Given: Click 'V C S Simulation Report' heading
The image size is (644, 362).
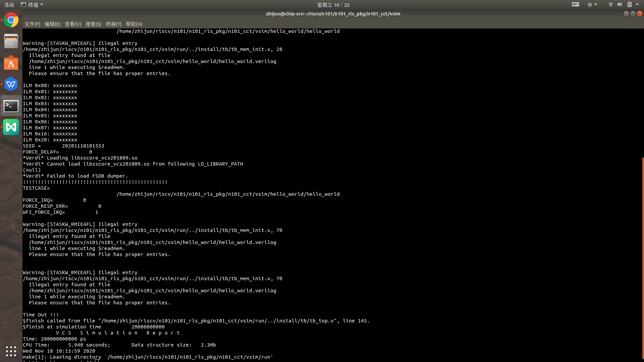Looking at the screenshot, I should point(118,333).
